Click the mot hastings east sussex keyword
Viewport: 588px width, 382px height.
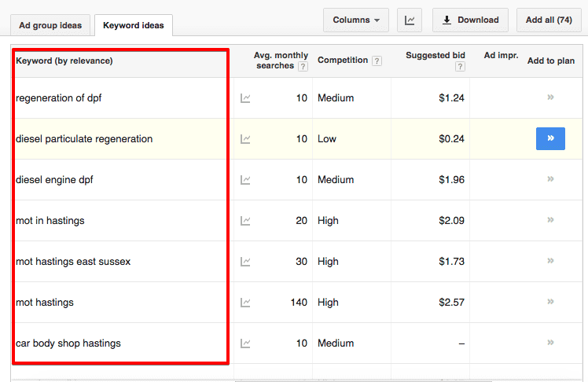click(x=73, y=262)
